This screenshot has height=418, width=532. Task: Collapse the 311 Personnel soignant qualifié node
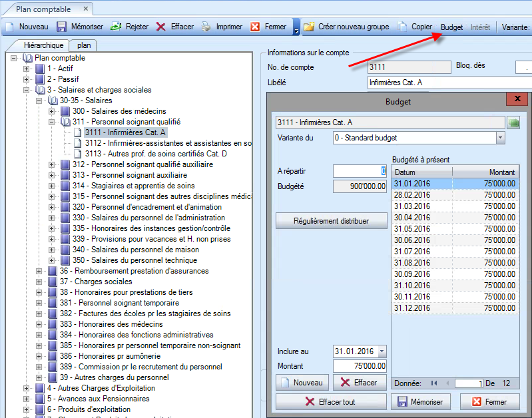[x=52, y=122]
